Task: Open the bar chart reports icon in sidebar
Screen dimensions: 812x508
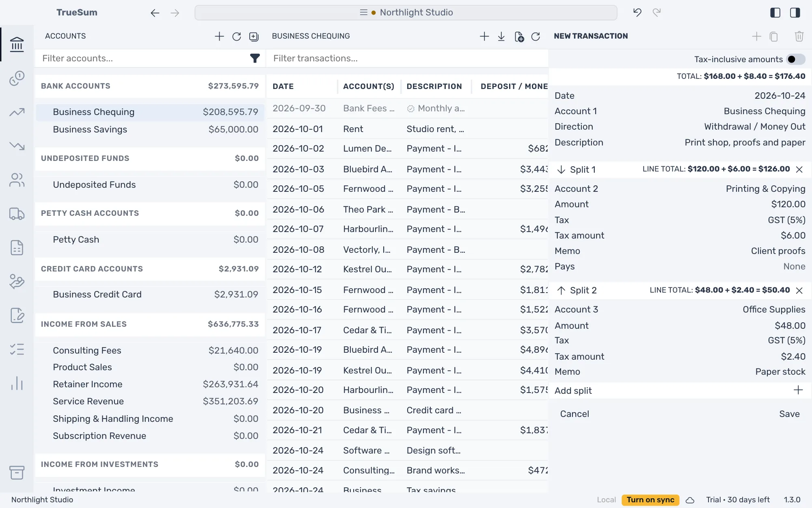Action: (17, 383)
